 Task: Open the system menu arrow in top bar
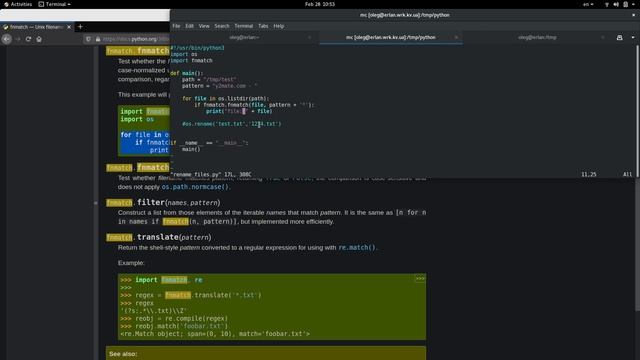pos(634,4)
